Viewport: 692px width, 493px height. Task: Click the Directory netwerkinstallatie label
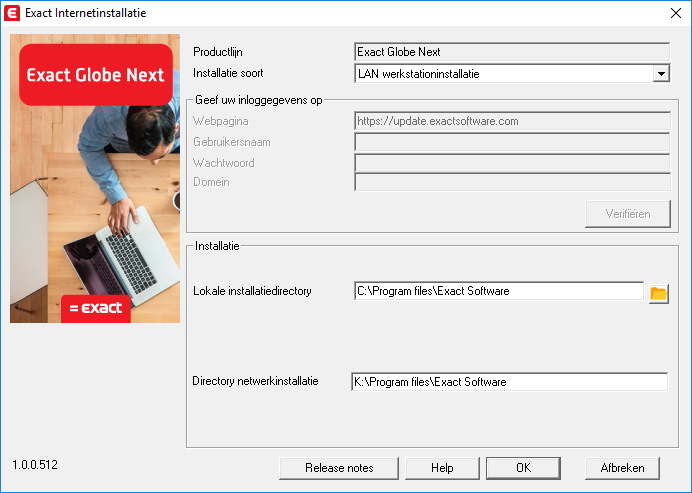click(x=255, y=381)
